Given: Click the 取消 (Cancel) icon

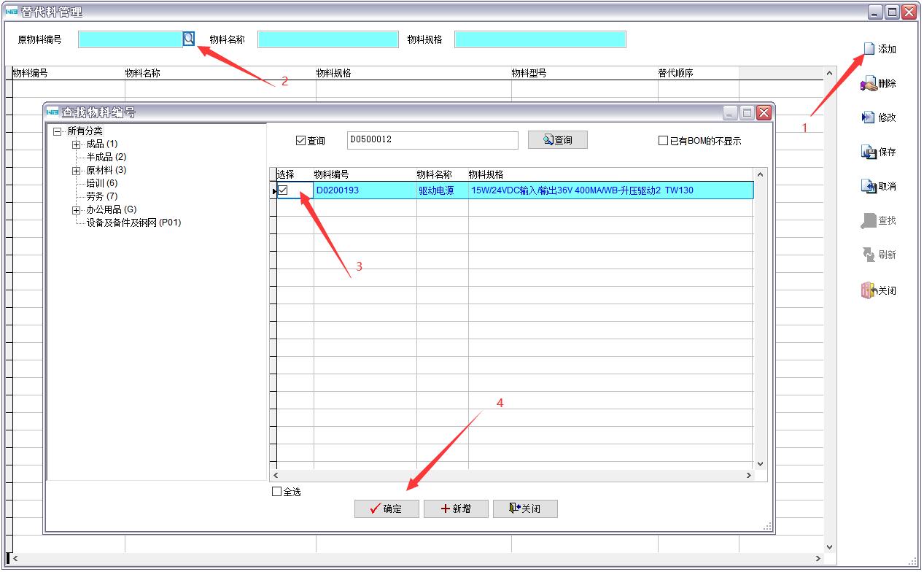Looking at the screenshot, I should click(x=869, y=186).
